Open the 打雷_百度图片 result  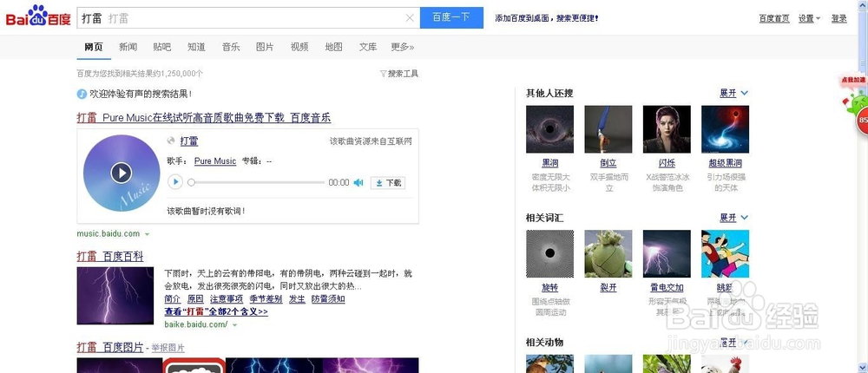coord(110,348)
